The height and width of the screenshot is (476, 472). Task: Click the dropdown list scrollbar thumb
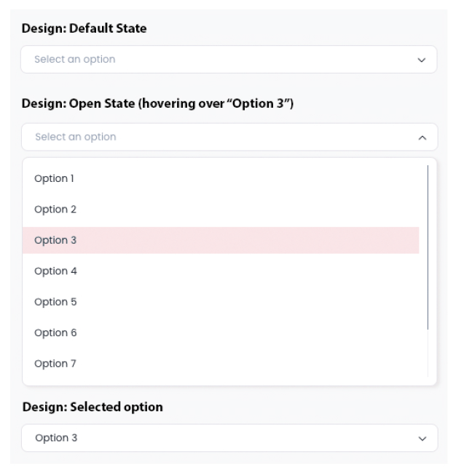click(428, 247)
